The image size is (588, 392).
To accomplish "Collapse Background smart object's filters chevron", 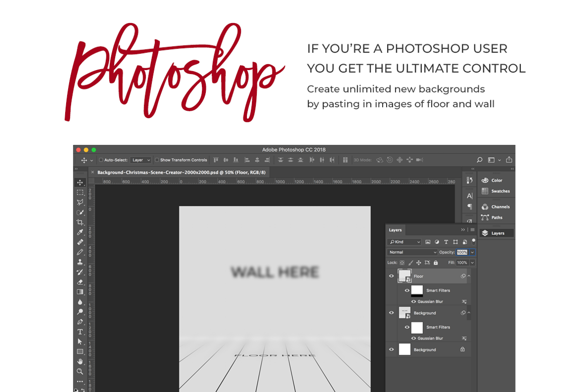I will pyautogui.click(x=469, y=313).
